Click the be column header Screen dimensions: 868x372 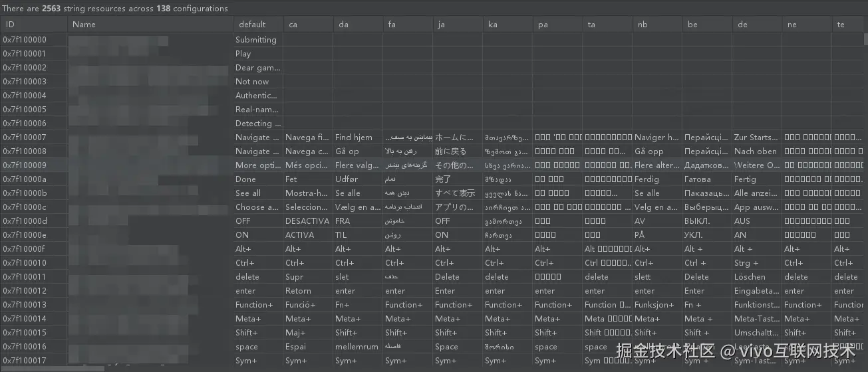point(708,25)
